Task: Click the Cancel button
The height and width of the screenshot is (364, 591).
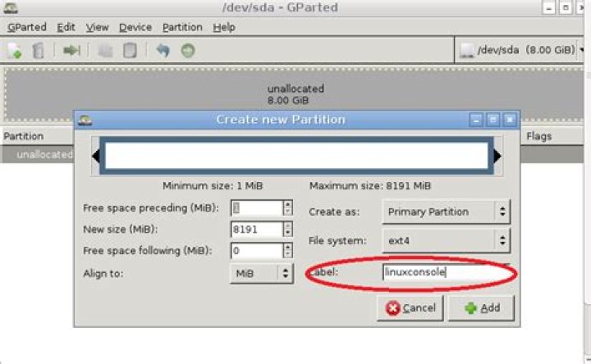Action: pos(410,308)
